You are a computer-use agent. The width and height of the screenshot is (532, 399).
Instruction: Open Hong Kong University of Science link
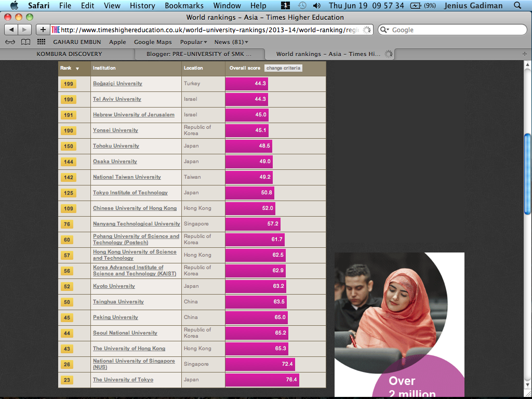click(135, 255)
